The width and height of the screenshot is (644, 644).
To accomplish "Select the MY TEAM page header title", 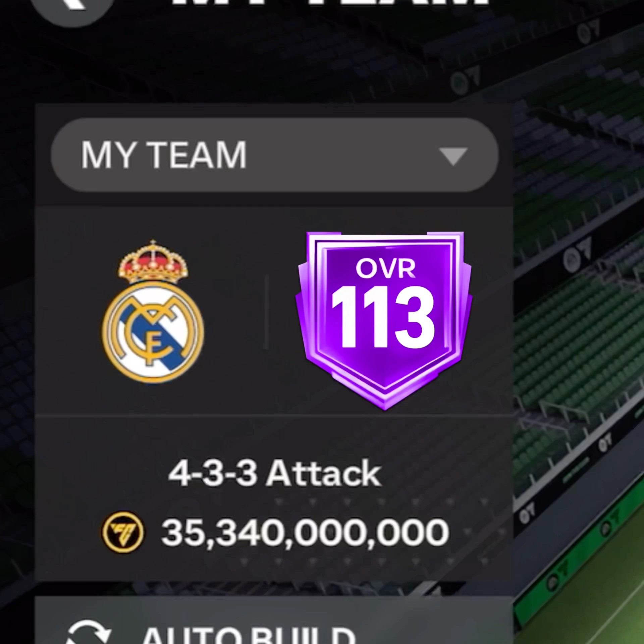I will [330, 3].
